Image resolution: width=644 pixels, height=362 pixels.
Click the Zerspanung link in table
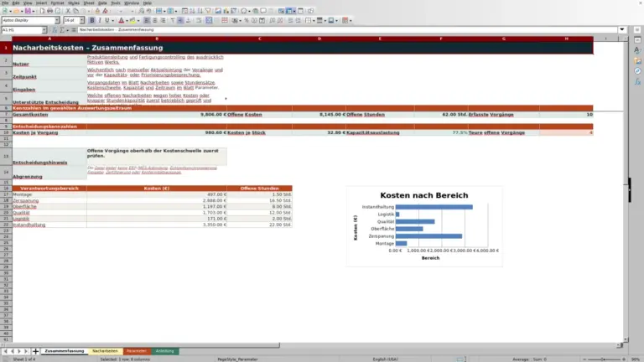[x=26, y=201]
